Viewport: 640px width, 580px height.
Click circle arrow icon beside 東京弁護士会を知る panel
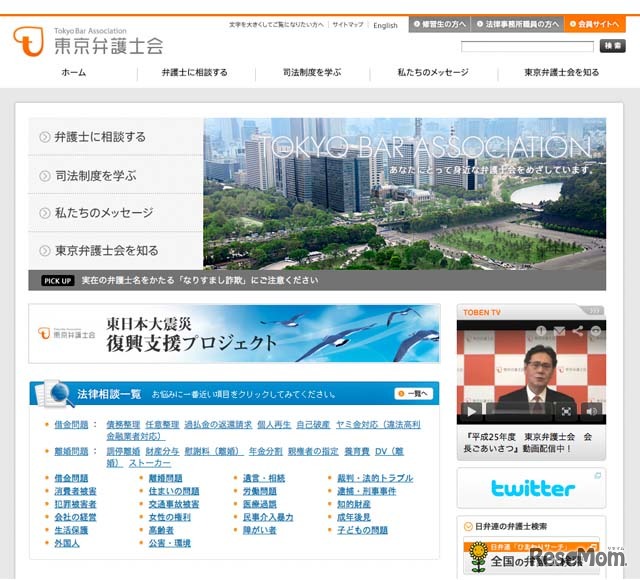point(44,251)
